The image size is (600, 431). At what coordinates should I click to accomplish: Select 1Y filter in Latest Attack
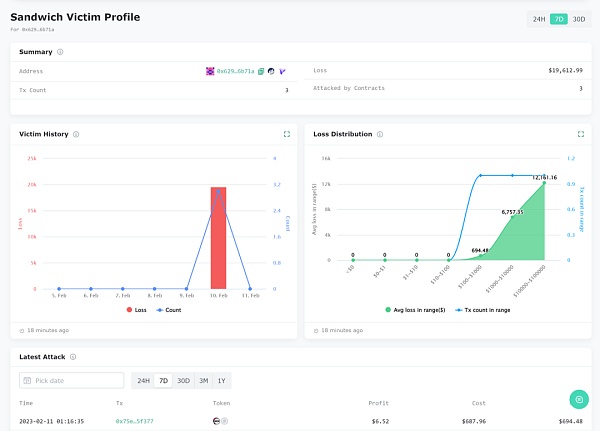[x=224, y=381]
